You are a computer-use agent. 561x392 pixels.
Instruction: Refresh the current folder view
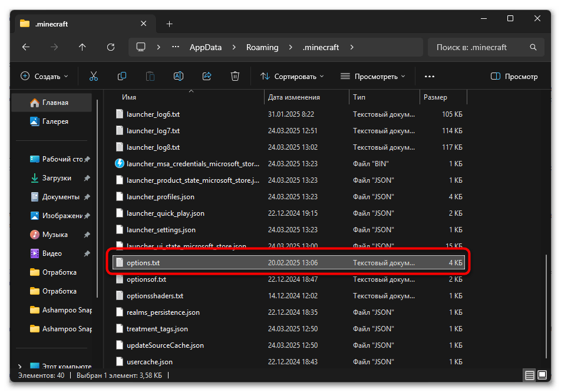coord(111,47)
